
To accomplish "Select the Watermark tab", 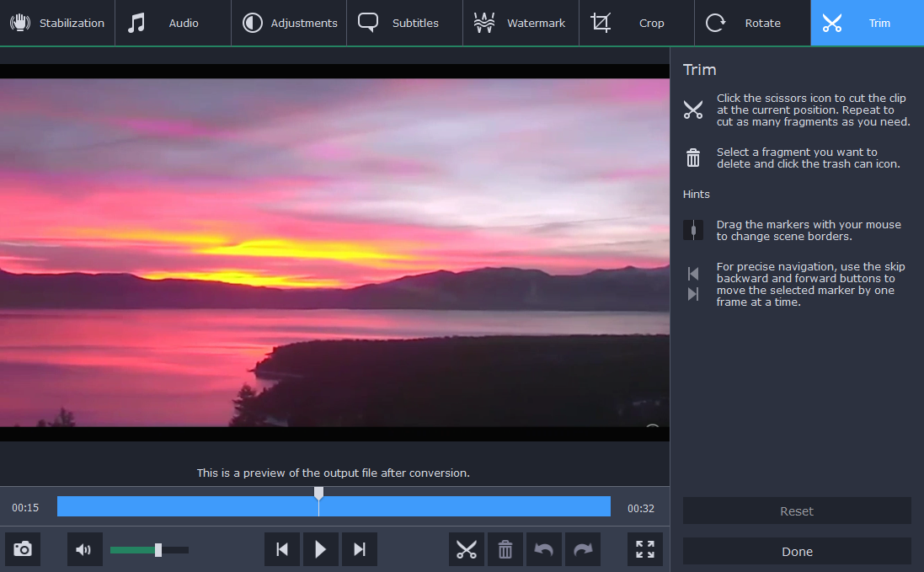I will [520, 23].
